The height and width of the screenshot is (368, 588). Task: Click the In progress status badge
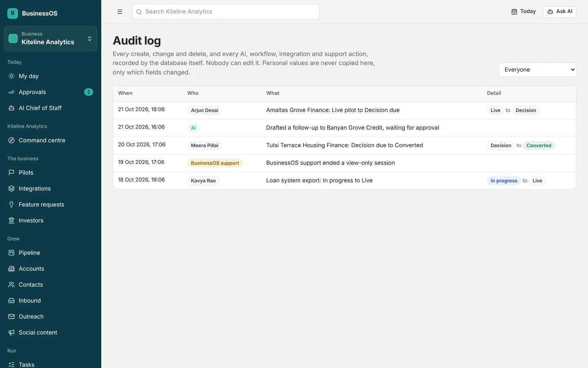[x=504, y=181]
